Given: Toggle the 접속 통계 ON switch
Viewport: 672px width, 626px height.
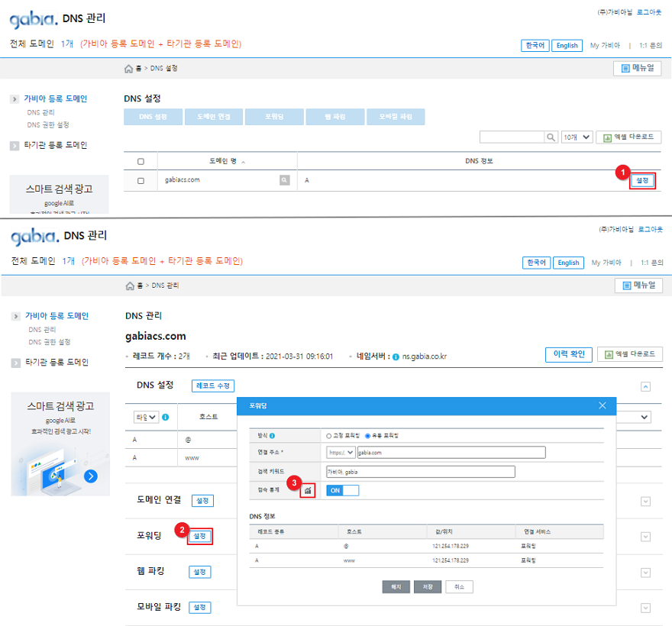Looking at the screenshot, I should (342, 491).
